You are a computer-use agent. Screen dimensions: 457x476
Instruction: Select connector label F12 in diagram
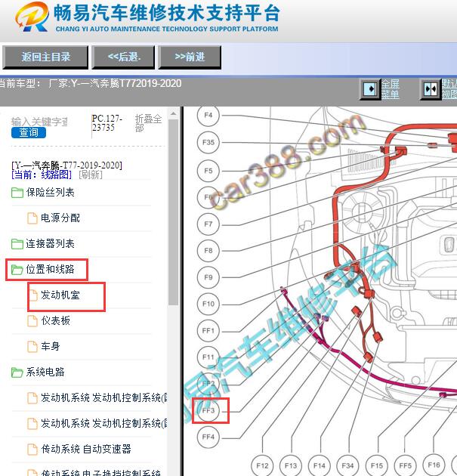click(x=262, y=465)
